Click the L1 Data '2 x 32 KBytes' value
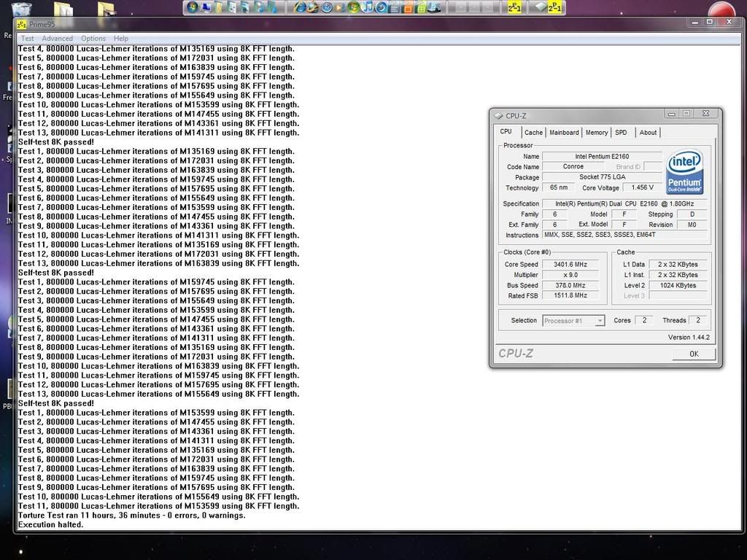 coord(678,264)
